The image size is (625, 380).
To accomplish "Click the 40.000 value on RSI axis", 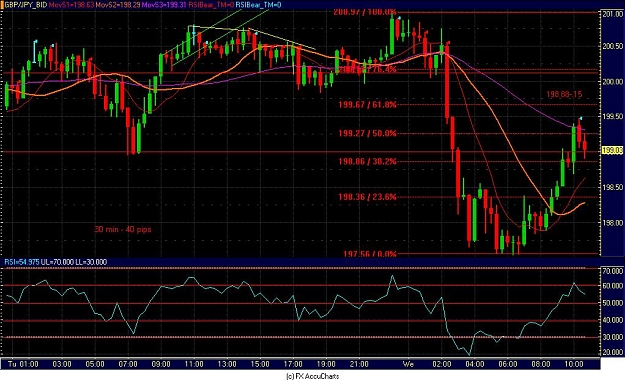I will 612,320.
